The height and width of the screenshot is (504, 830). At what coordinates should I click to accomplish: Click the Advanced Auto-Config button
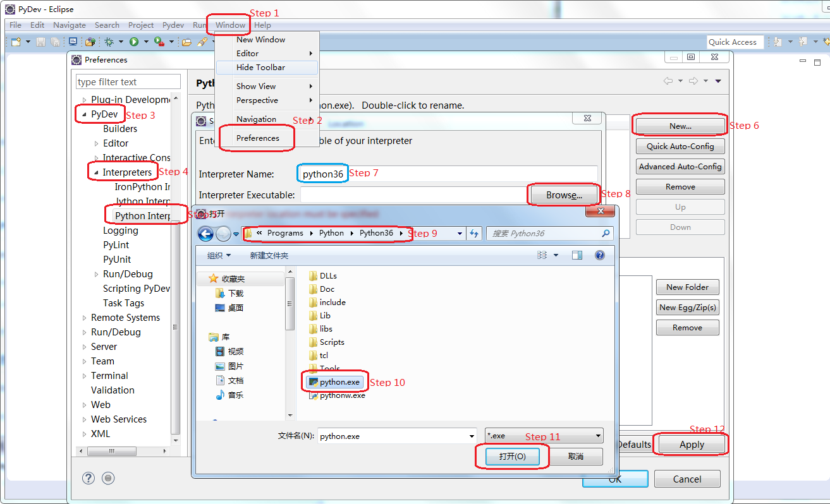[680, 167]
